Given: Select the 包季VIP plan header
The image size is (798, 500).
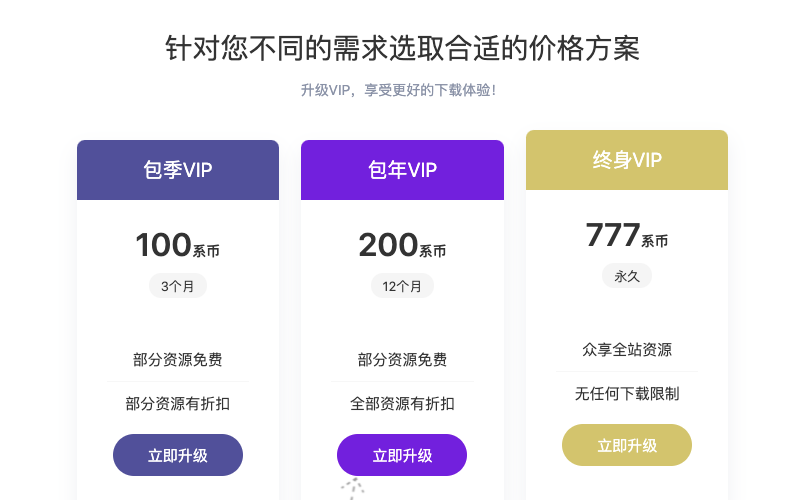Looking at the screenshot, I should (x=178, y=170).
